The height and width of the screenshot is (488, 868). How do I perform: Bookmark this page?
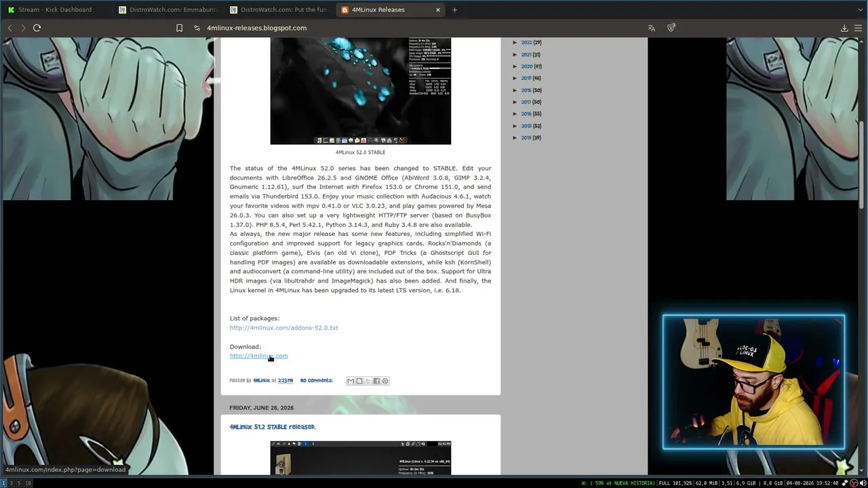(179, 28)
